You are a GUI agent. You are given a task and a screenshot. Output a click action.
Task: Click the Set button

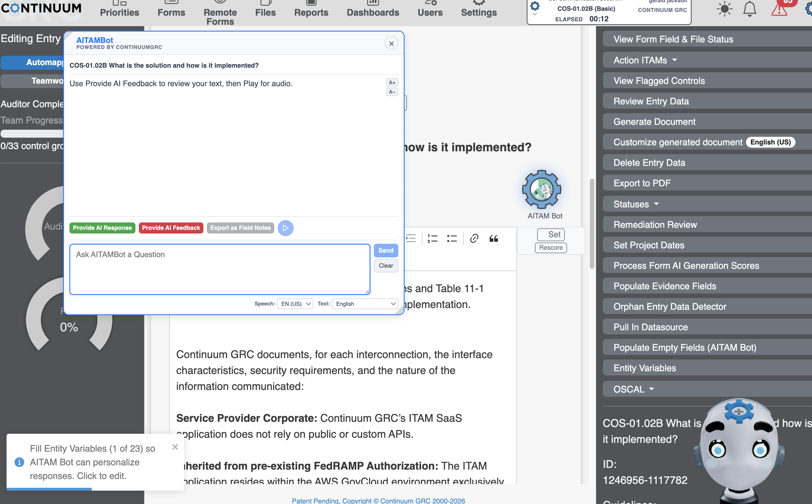551,234
